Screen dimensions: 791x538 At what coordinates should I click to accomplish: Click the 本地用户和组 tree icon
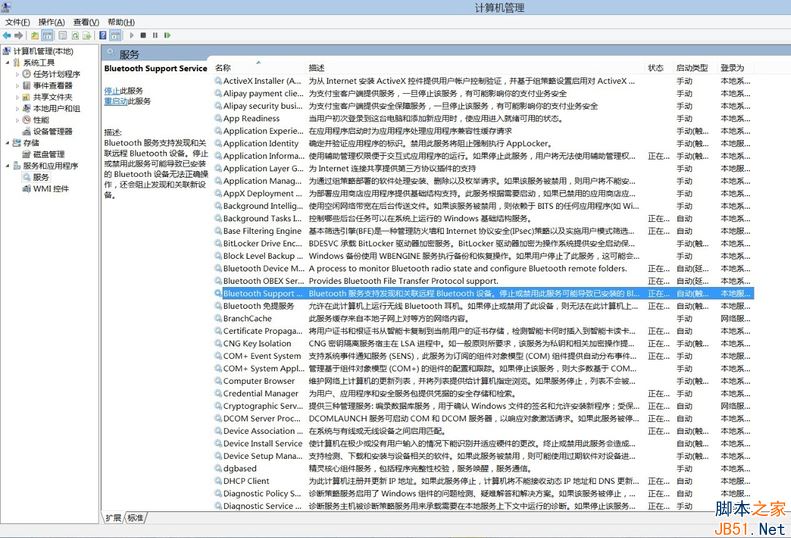[x=27, y=109]
